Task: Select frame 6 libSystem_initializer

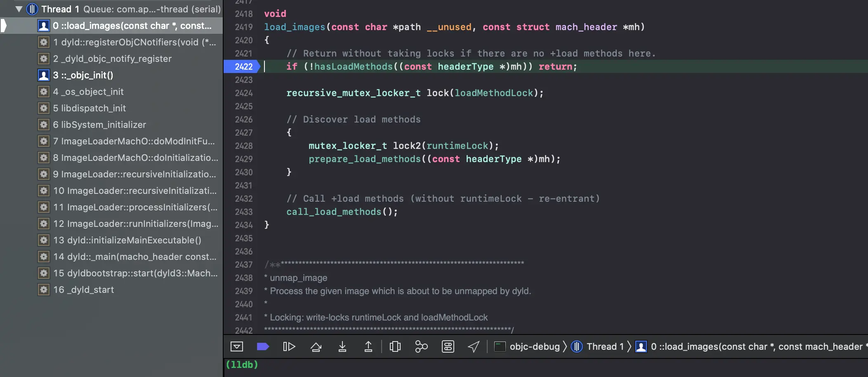Action: (111, 125)
